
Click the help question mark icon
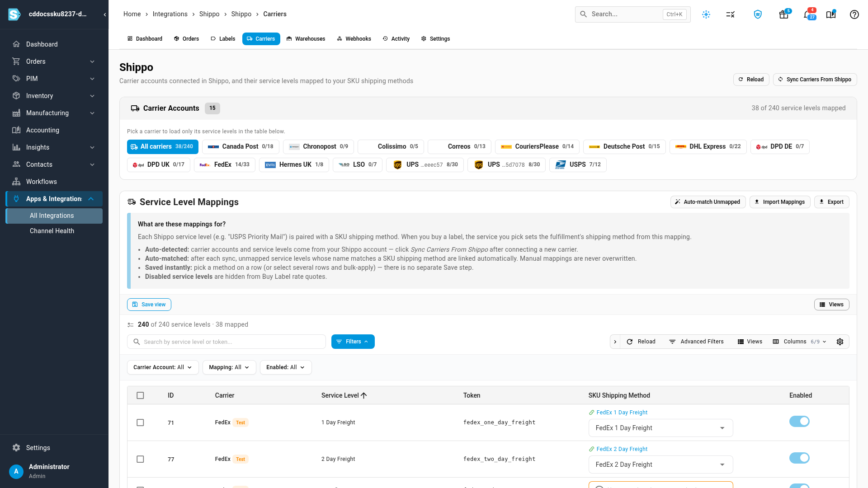(854, 14)
